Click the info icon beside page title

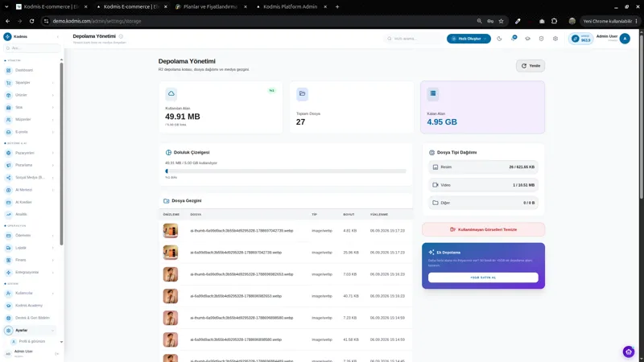(x=121, y=36)
